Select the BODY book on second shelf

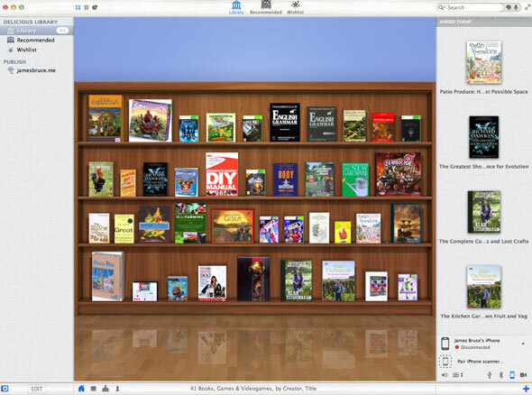pyautogui.click(x=285, y=179)
